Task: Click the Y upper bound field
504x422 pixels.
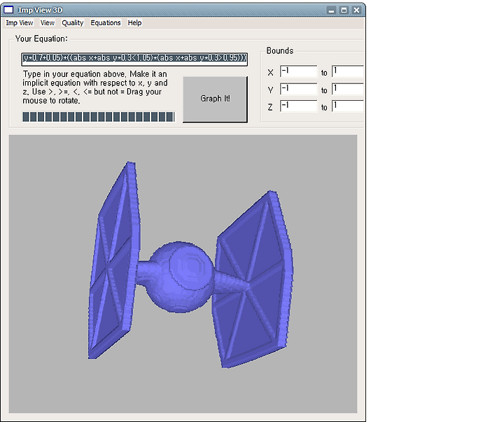Action: pos(348,89)
